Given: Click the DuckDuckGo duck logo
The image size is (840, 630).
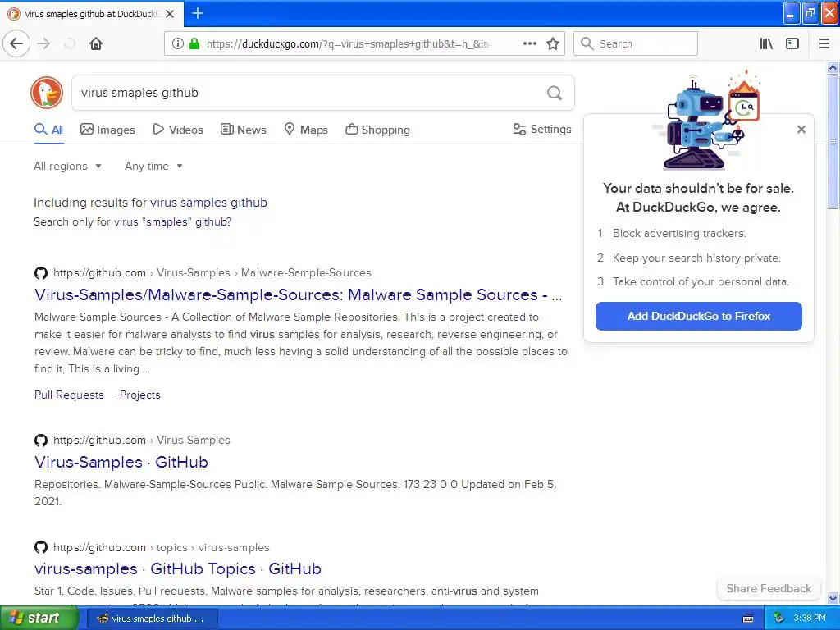Looking at the screenshot, I should pos(47,93).
